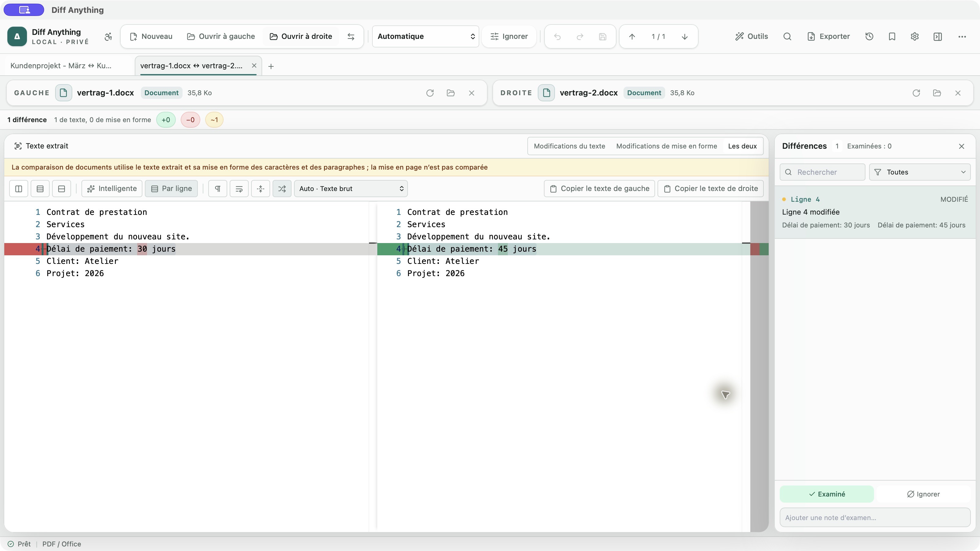The width and height of the screenshot is (980, 551).
Task: Toggle word wrap button
Action: 239,189
